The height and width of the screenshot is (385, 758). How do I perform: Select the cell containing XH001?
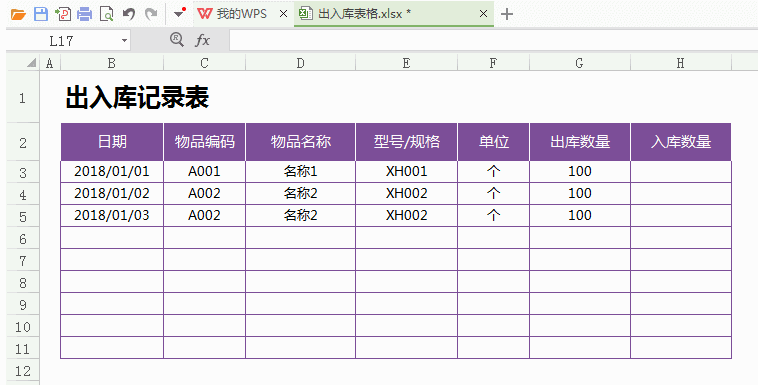point(407,172)
